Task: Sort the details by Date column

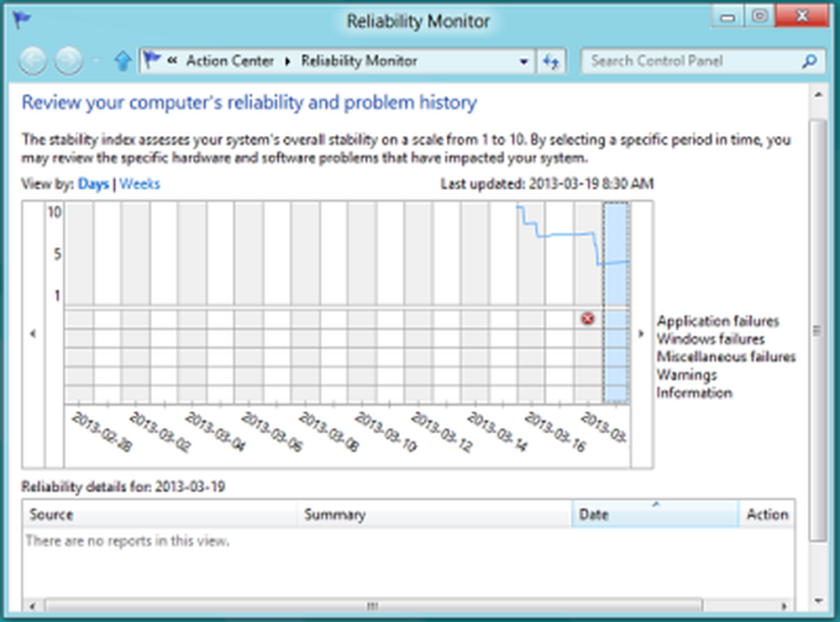Action: (655, 514)
